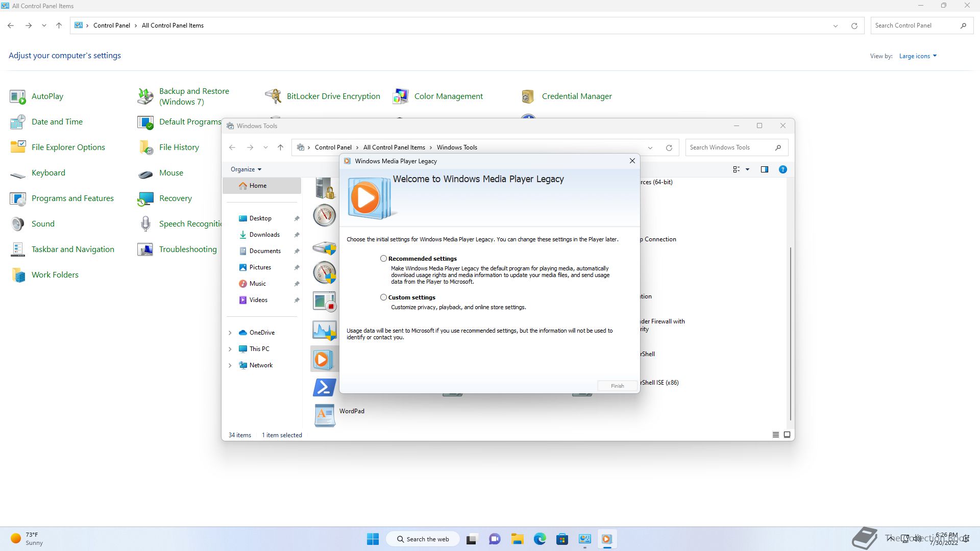
Task: Open Color Management icon
Action: click(401, 96)
